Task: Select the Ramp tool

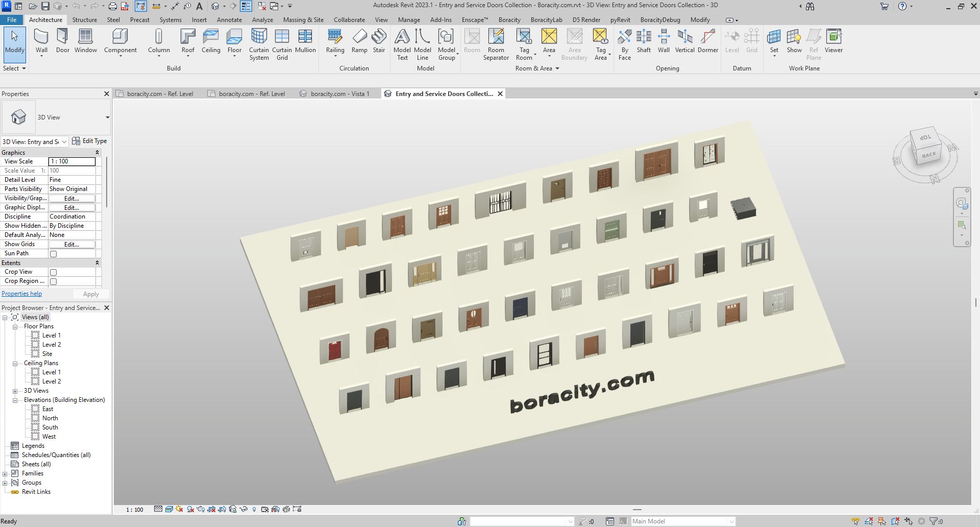Action: [x=359, y=41]
